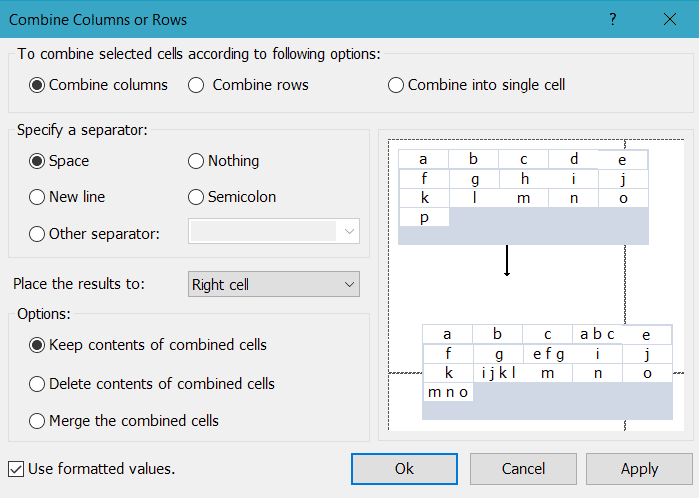Open the Other separator combo box
The image size is (699, 498).
coord(274,232)
